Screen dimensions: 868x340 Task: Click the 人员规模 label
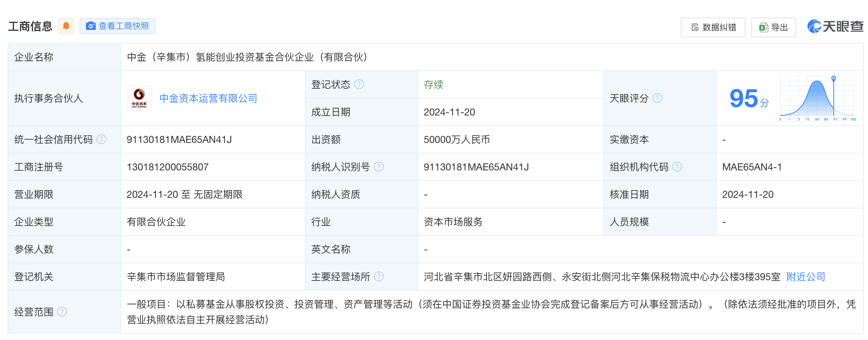[629, 222]
